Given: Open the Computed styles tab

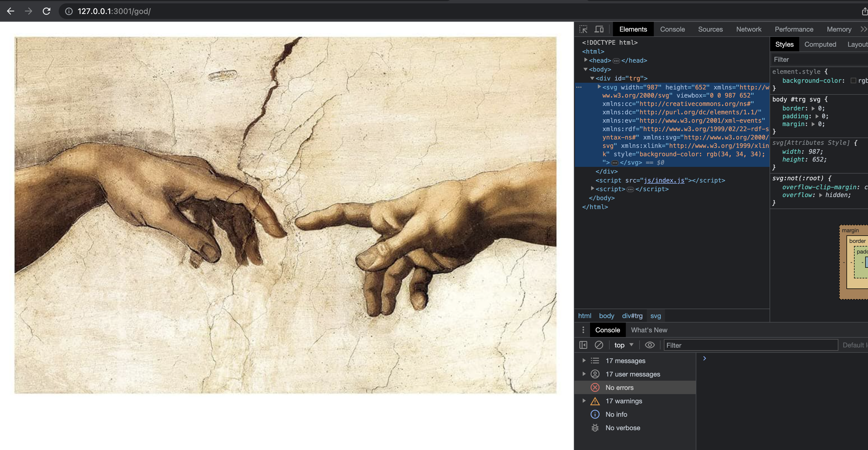Looking at the screenshot, I should click(x=820, y=44).
